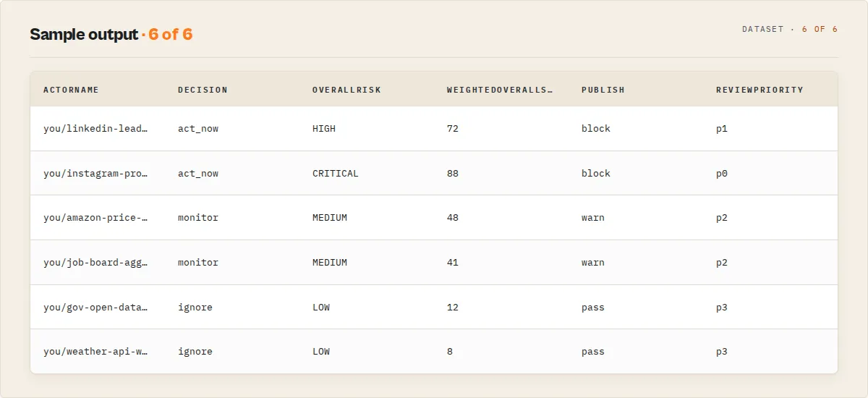Click the HIGH risk value
Screen dimensions: 868x398
click(x=324, y=129)
